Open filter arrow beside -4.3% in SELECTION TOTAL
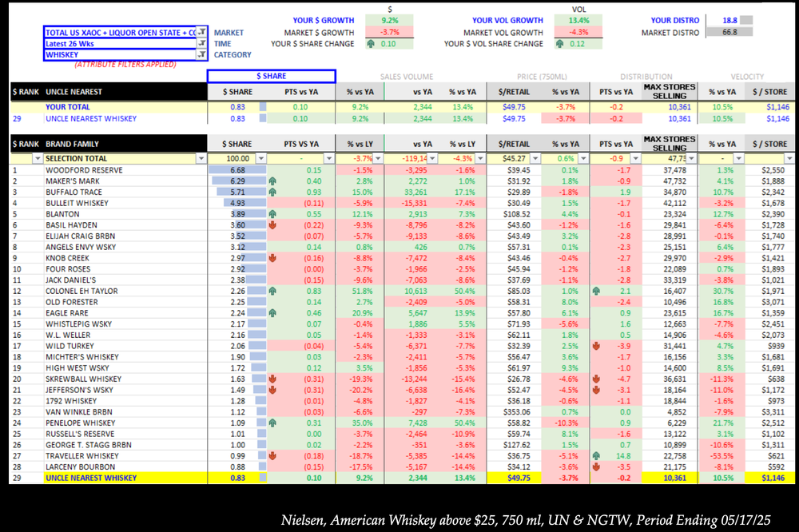Screen dimensions: 799x532 click(480, 158)
